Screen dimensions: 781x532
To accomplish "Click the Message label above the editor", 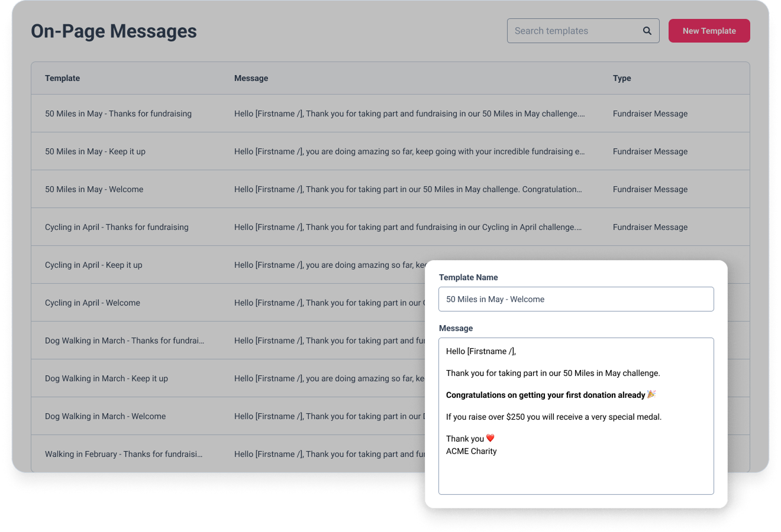I will 456,328.
